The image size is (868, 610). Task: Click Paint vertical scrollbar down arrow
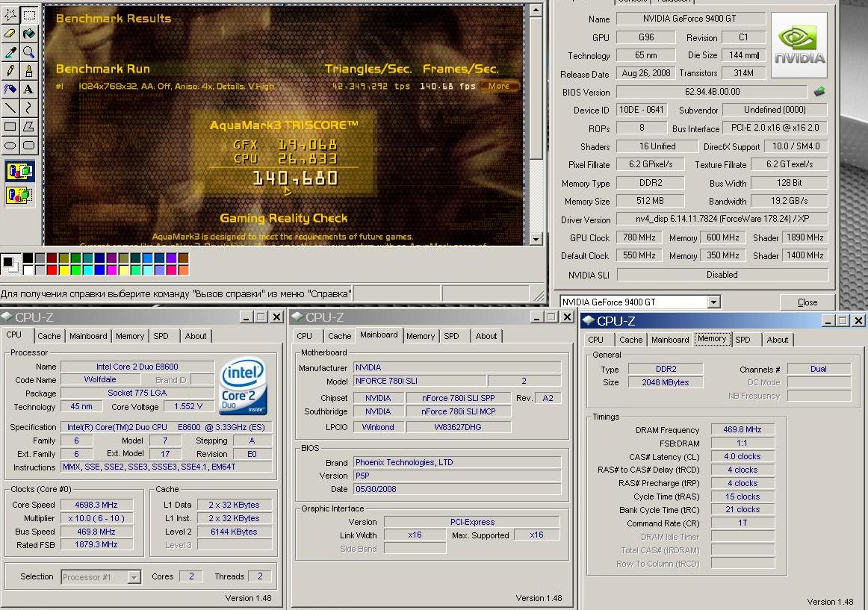pos(536,239)
